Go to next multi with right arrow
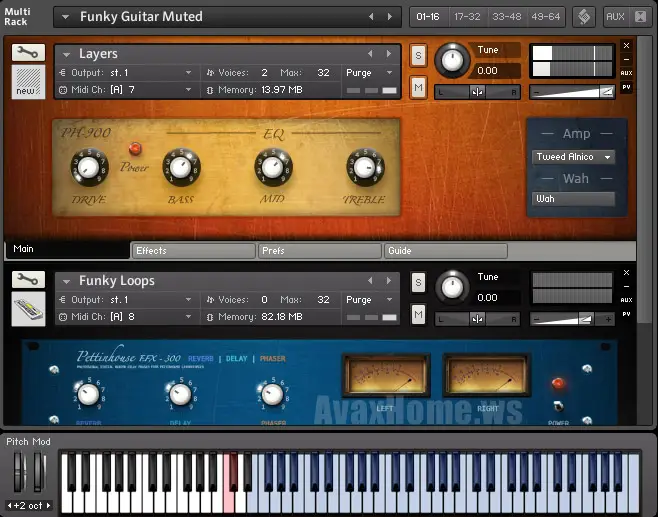 tap(390, 17)
